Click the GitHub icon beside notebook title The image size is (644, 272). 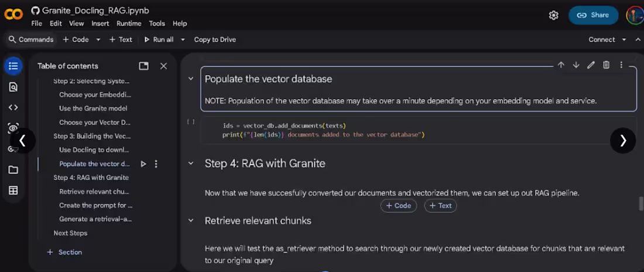point(35,11)
